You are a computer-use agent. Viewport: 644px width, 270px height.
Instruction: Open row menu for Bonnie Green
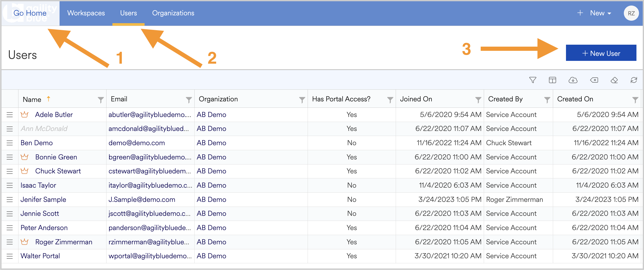(x=10, y=157)
